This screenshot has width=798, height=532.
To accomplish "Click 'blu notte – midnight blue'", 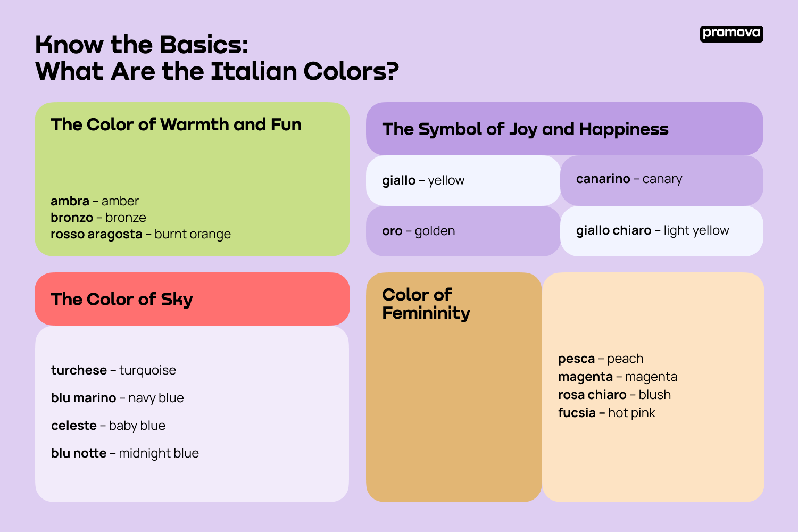I will (x=125, y=453).
